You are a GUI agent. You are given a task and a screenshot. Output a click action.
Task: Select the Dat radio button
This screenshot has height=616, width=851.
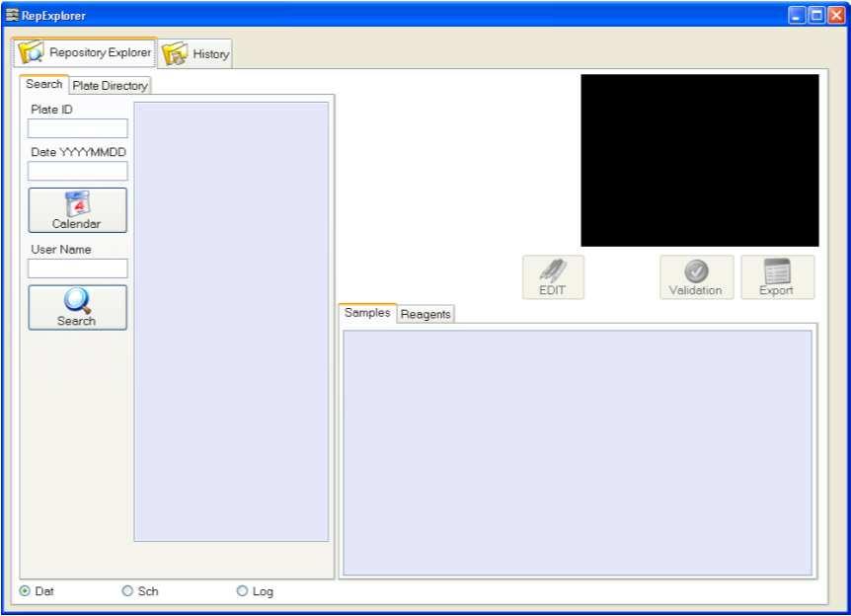tap(25, 591)
